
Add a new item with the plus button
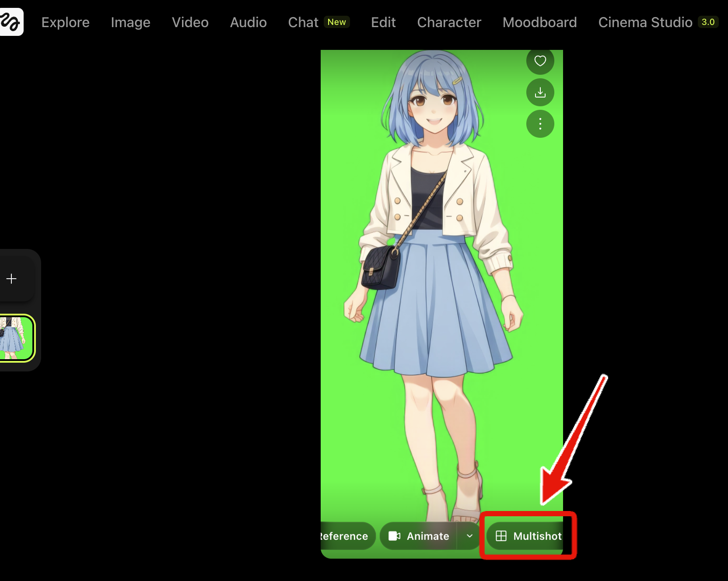click(x=12, y=279)
